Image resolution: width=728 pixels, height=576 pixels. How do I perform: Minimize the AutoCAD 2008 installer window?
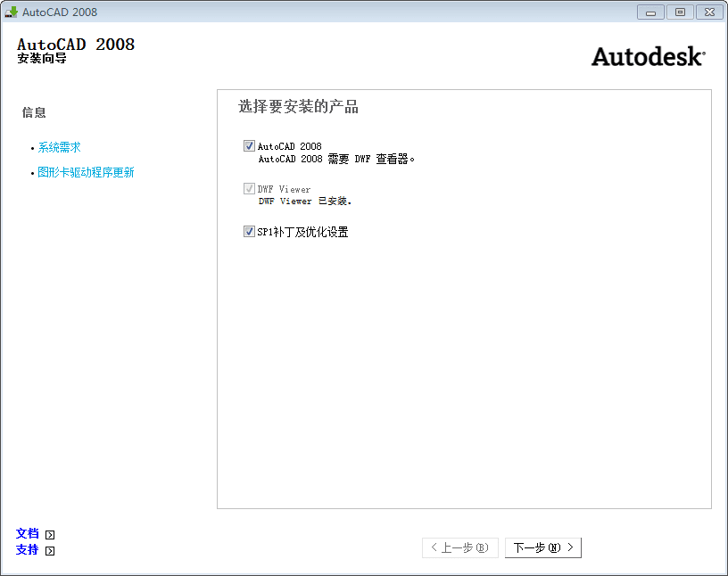click(x=650, y=12)
